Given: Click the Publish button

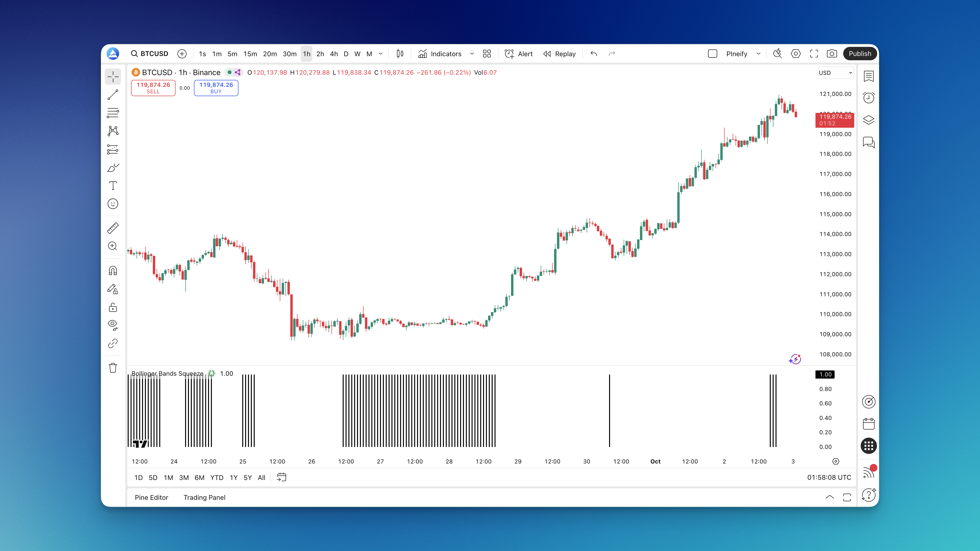Looking at the screenshot, I should tap(859, 54).
